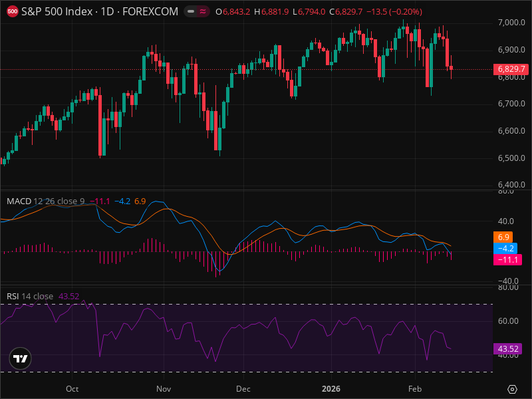Click the 6,400.0 price scale label

[511, 185]
